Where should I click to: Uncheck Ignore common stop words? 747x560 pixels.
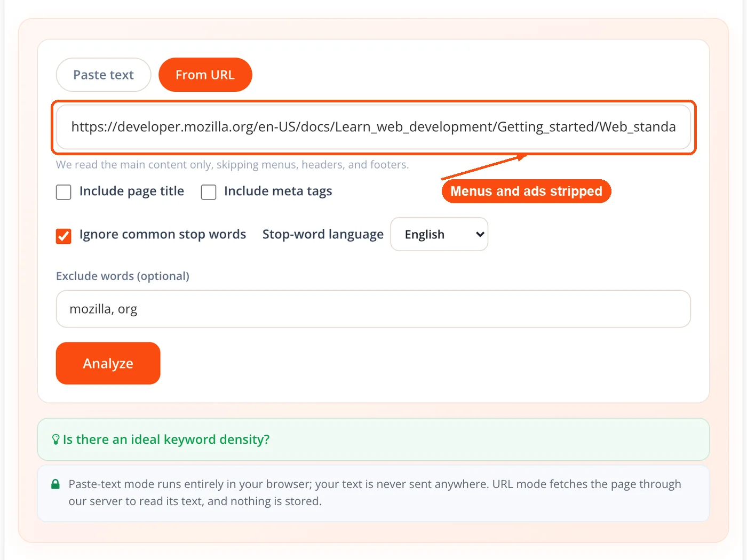click(63, 236)
